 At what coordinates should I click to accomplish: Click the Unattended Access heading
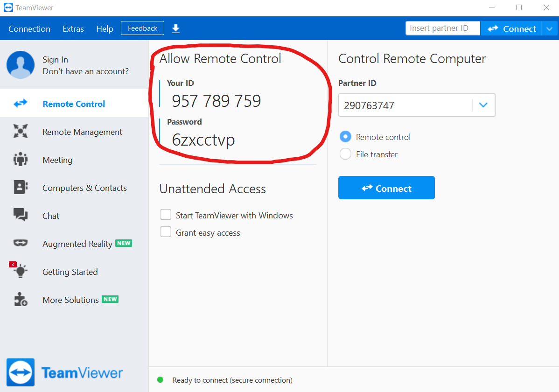tap(212, 189)
